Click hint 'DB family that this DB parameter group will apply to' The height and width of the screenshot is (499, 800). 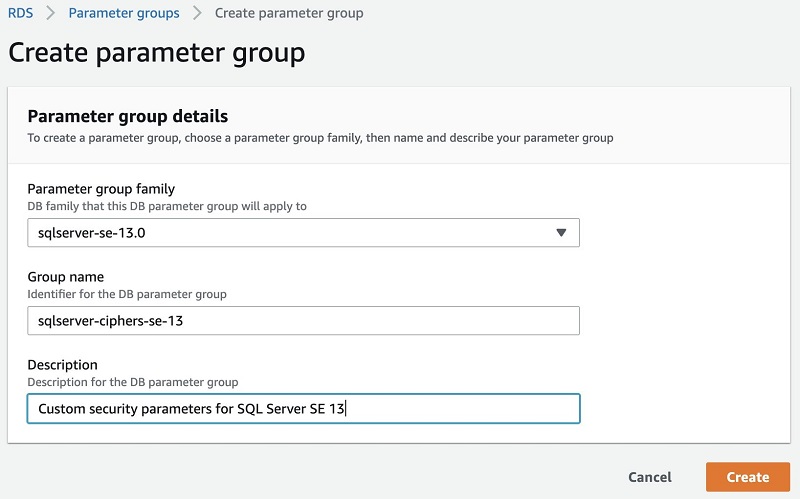pos(167,206)
